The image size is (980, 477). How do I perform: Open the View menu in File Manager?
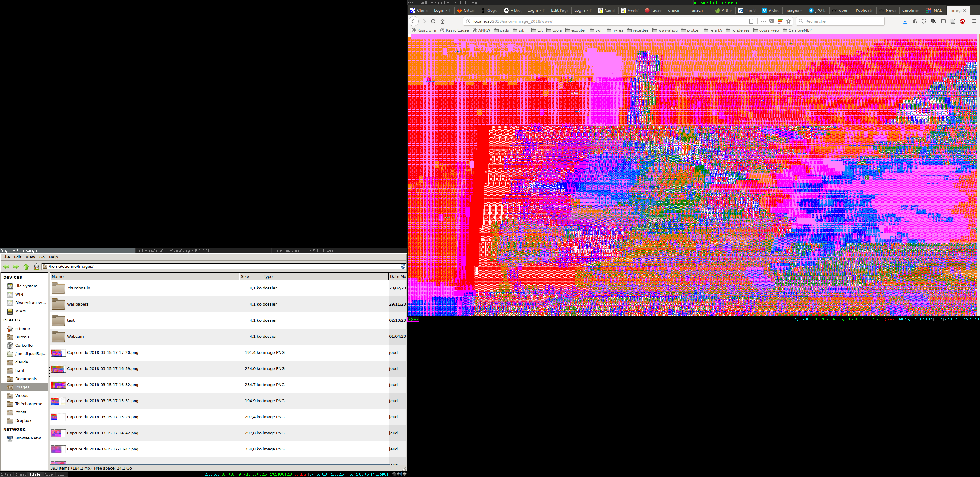point(30,257)
